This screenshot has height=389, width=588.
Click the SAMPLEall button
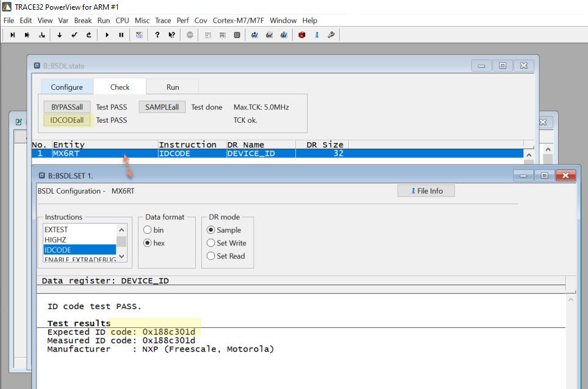(162, 107)
